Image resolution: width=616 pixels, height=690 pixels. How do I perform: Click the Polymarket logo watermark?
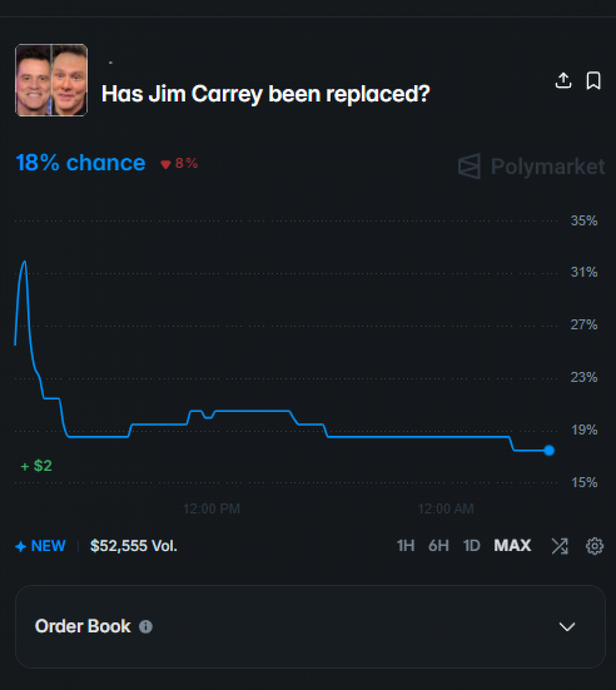tap(531, 166)
